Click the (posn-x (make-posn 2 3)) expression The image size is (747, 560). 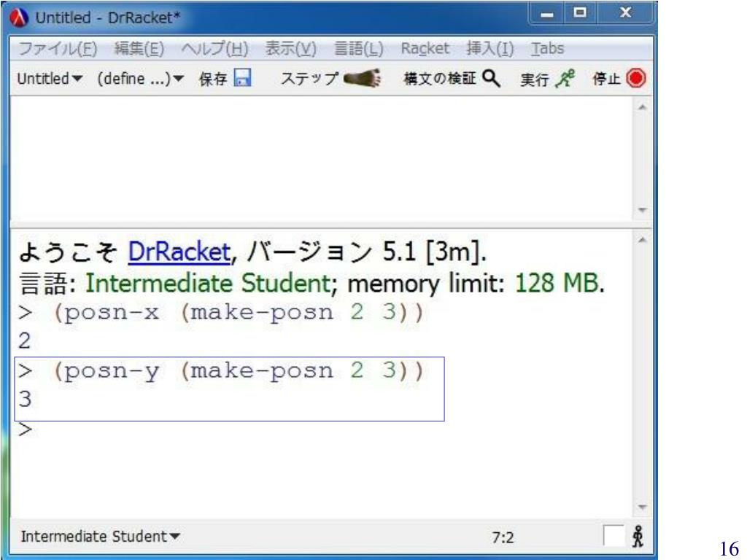(x=239, y=313)
